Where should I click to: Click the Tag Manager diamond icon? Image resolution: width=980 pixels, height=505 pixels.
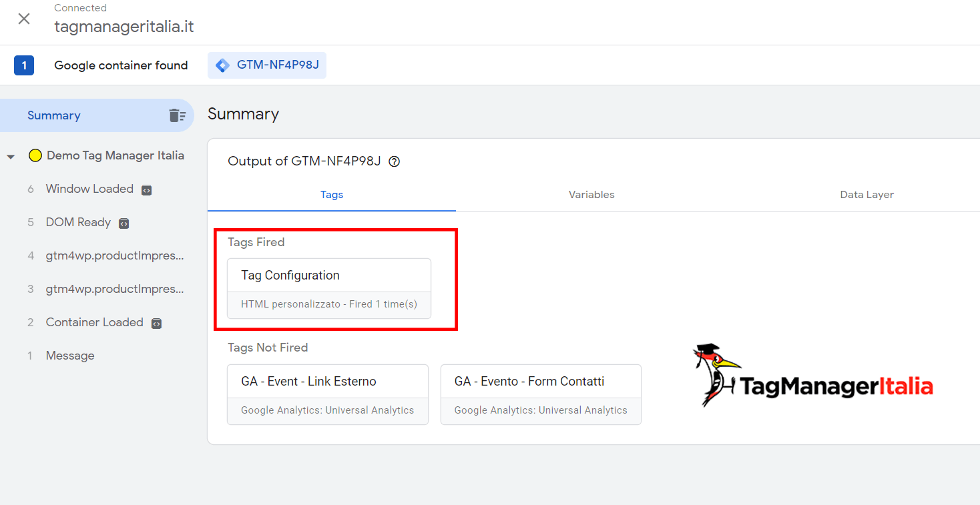click(x=223, y=65)
